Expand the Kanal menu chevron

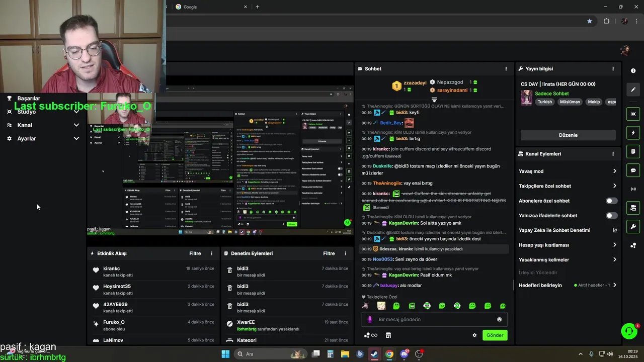pyautogui.click(x=76, y=125)
